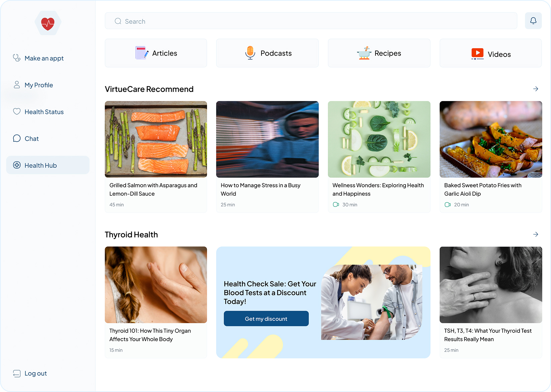Open notifications via the bell icon
551x392 pixels.
[x=533, y=21]
